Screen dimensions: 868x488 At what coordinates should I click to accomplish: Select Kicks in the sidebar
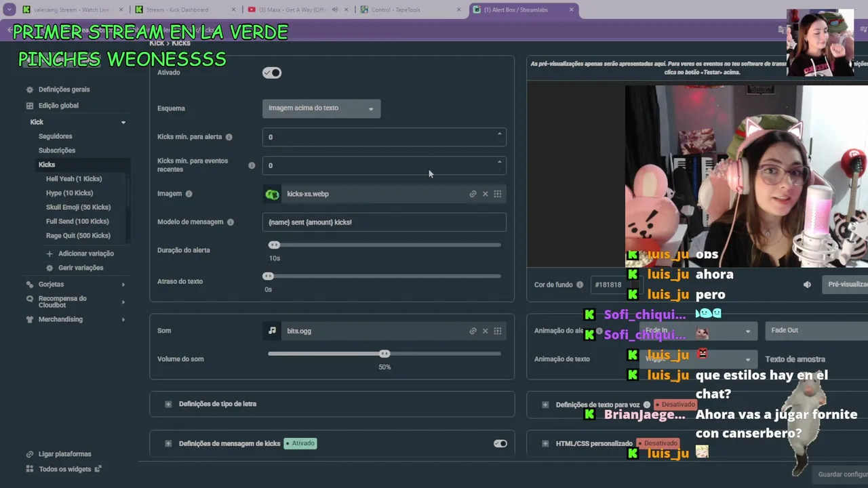click(47, 165)
